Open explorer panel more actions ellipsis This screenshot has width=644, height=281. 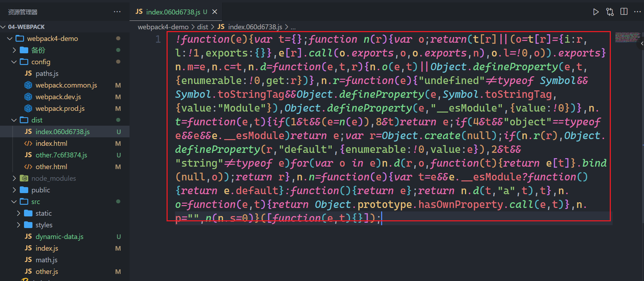tap(117, 12)
